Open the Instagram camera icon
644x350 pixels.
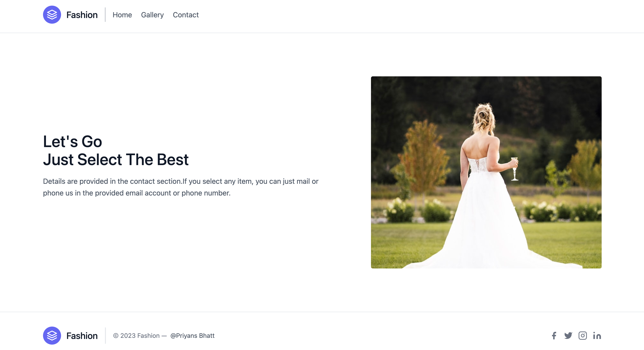pos(583,336)
